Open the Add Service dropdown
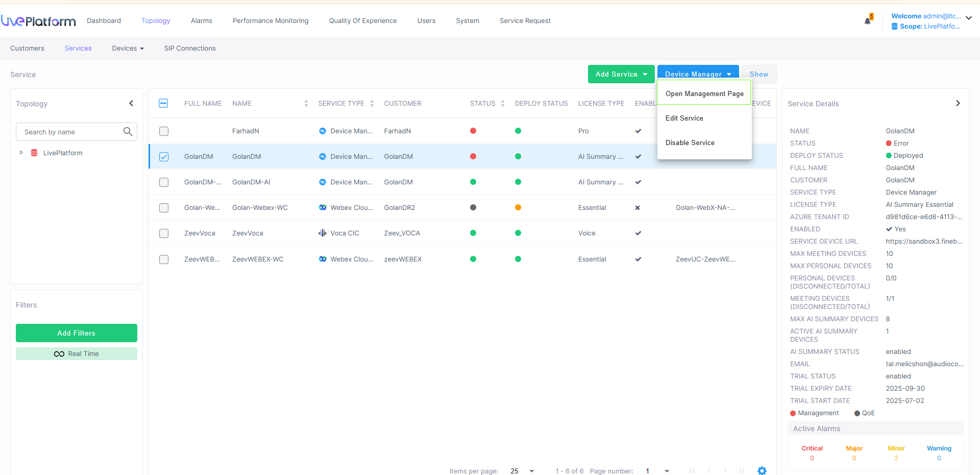980x475 pixels. click(x=621, y=74)
